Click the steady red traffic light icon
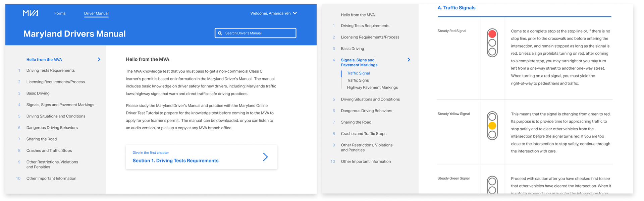Screen dimensions: 644x201 pyautogui.click(x=492, y=43)
